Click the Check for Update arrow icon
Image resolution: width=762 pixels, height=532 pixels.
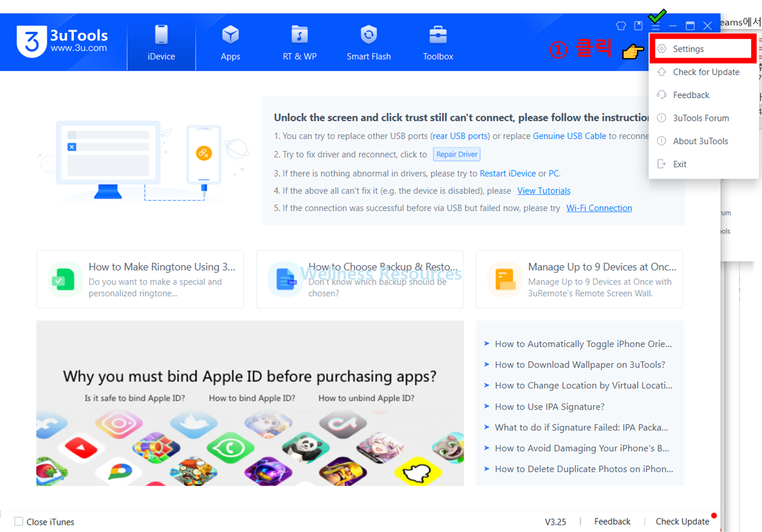661,72
